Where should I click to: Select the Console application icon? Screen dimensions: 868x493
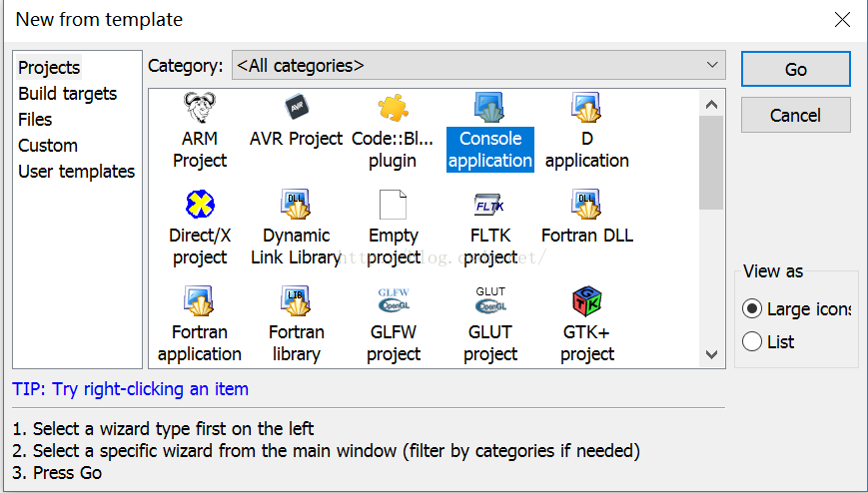(x=489, y=108)
